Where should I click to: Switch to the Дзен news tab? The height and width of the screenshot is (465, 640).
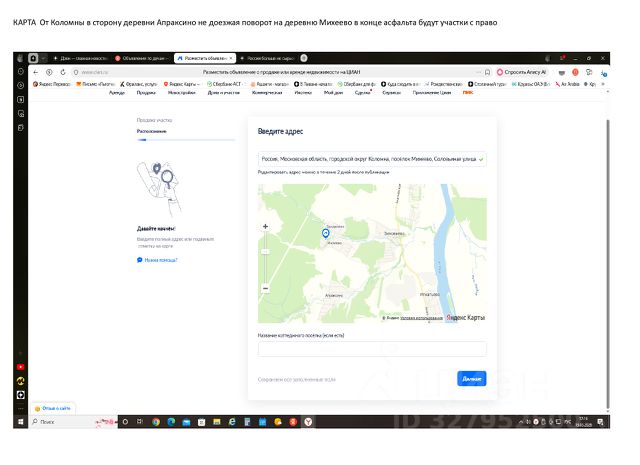click(80, 58)
